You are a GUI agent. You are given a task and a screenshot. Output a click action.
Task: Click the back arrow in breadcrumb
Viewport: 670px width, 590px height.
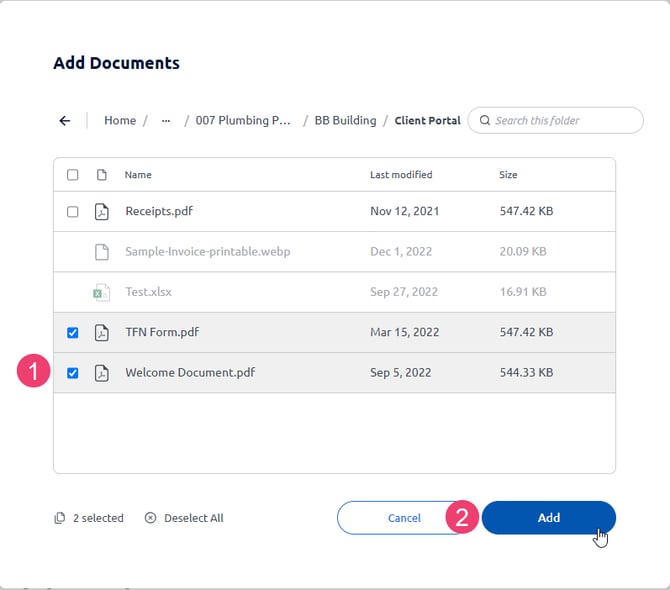click(x=65, y=121)
